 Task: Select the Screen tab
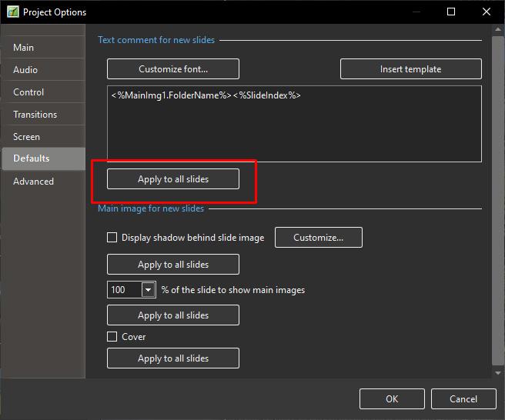(26, 137)
